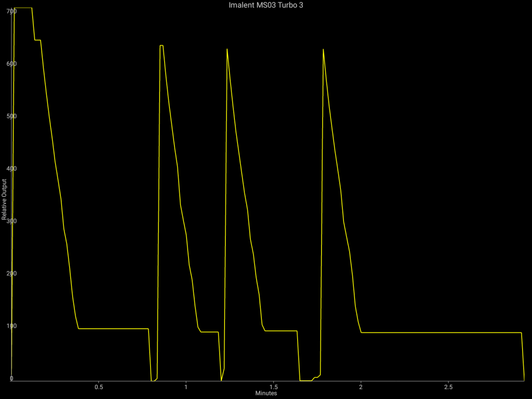Click the 100 y-axis tick label
Image resolution: width=532 pixels, height=399 pixels.
coord(5,326)
